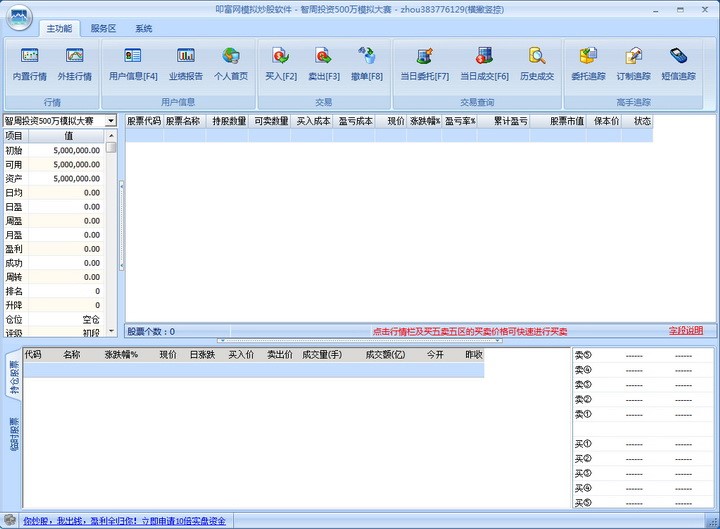Expand the 智周投资500万模拟大赛 contest dropdown
The image size is (720, 529).
tap(110, 121)
